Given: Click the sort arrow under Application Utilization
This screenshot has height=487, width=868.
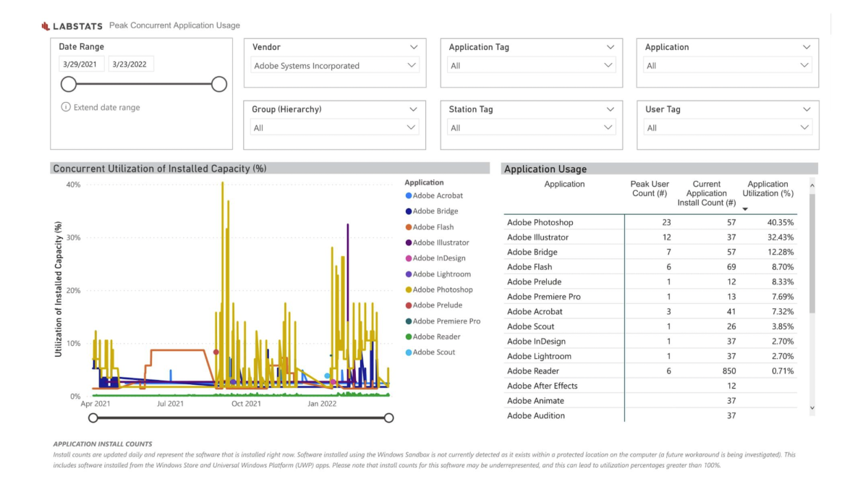Looking at the screenshot, I should (745, 209).
